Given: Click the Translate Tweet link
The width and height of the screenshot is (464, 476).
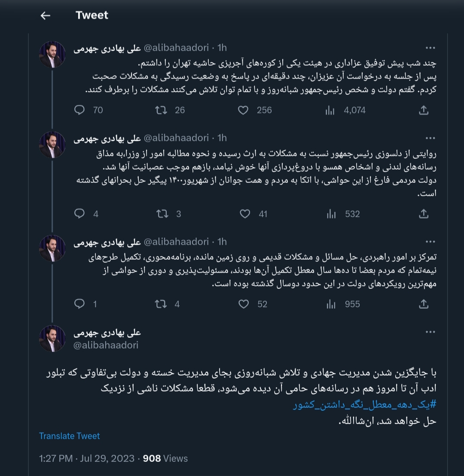Looking at the screenshot, I should [69, 436].
